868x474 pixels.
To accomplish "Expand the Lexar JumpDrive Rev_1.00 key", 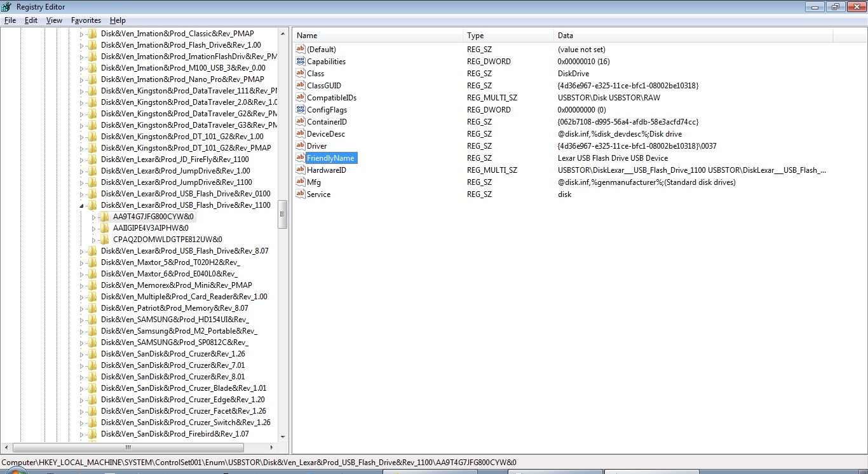I will coord(81,172).
